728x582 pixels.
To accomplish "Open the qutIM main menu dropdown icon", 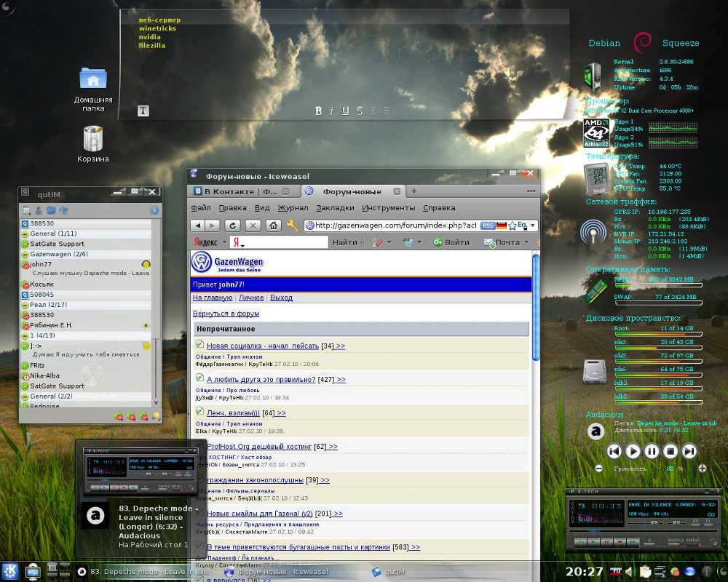I will tap(26, 210).
